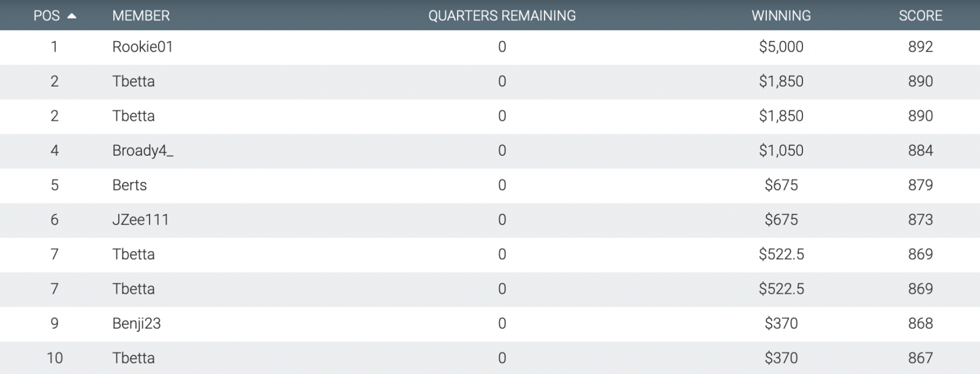The height and width of the screenshot is (374, 980).
Task: Click the $1,050 winning amount
Action: point(781,151)
